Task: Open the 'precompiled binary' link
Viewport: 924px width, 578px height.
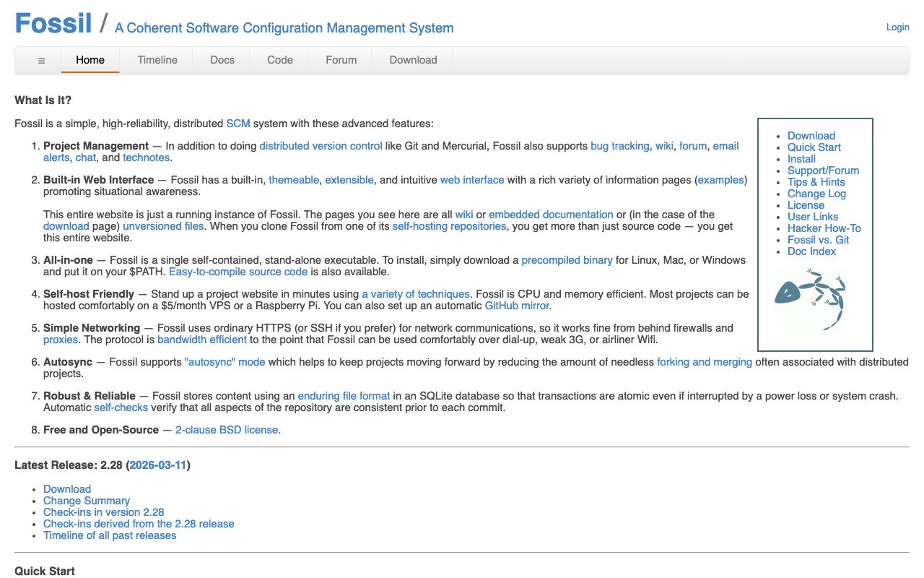Action: tap(567, 260)
